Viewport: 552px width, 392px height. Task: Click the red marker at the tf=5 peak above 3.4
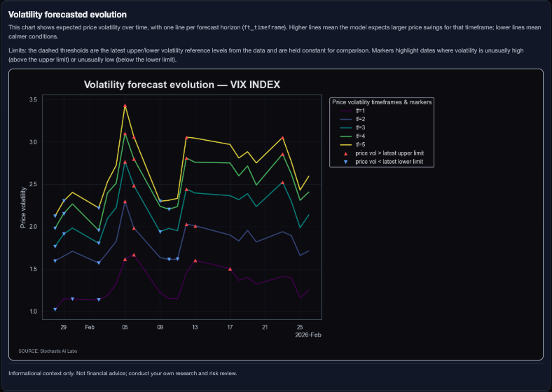point(125,106)
